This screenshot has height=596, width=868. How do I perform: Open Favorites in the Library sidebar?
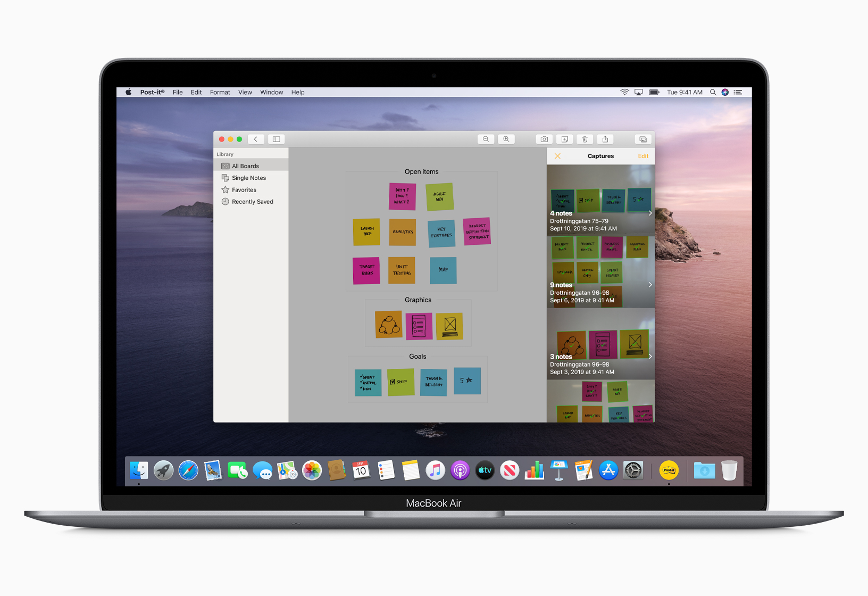click(243, 189)
